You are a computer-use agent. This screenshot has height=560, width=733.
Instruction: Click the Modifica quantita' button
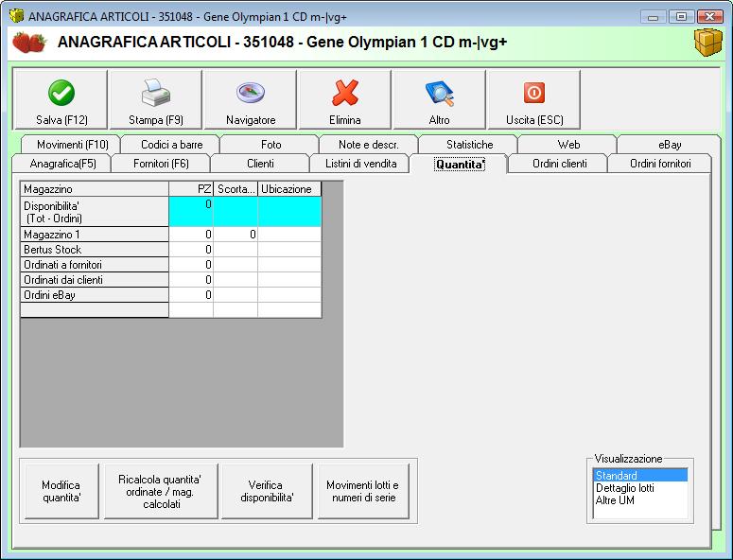click(x=61, y=491)
